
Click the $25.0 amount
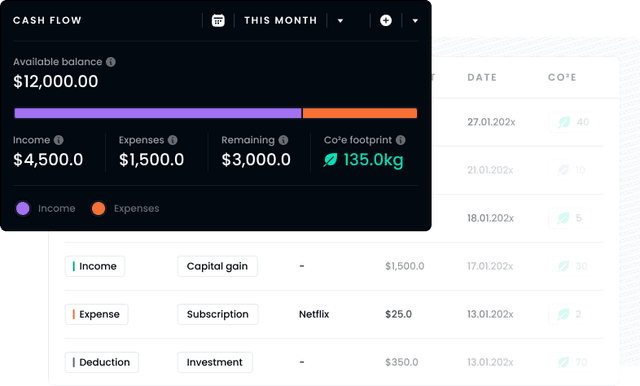pos(398,314)
